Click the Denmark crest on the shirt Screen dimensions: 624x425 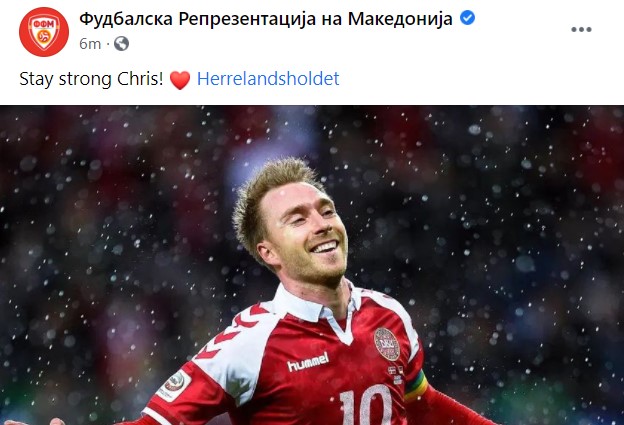386,344
